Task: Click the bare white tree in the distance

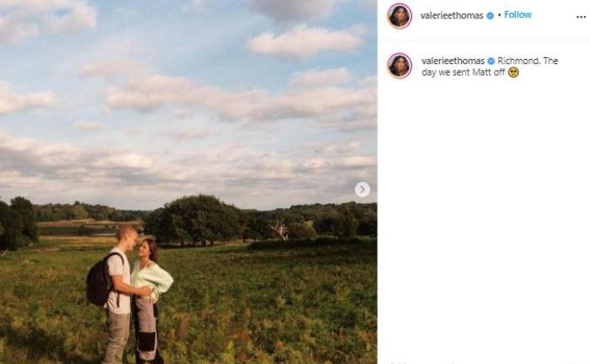Action: coord(280,228)
